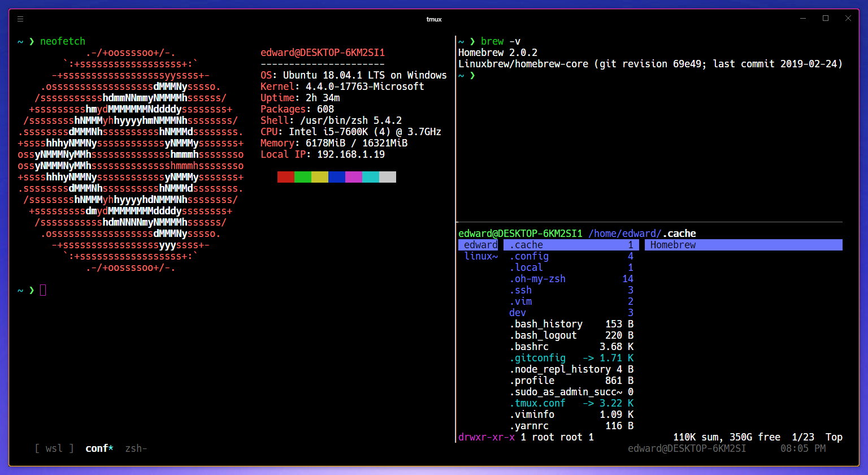Expand the dev directory in ranger
This screenshot has width=868, height=475.
(517, 313)
